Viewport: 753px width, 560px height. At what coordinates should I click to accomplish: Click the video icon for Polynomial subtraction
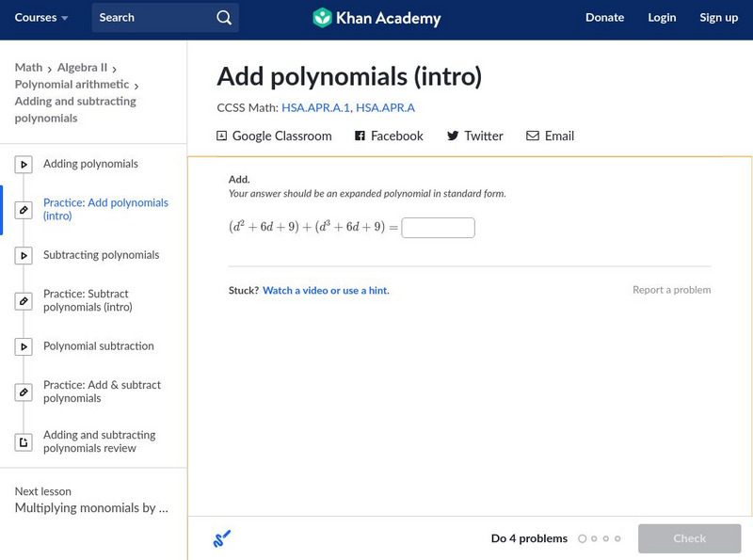pyautogui.click(x=24, y=346)
